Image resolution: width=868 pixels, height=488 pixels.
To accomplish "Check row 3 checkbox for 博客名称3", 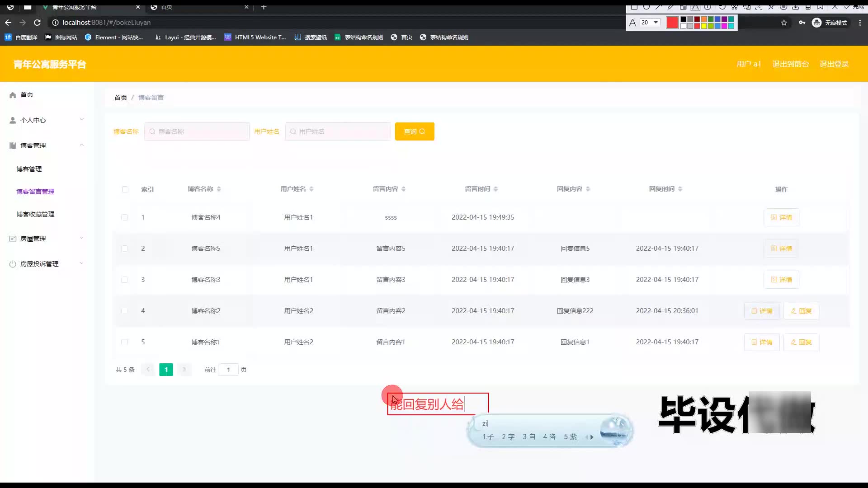I will pyautogui.click(x=124, y=280).
